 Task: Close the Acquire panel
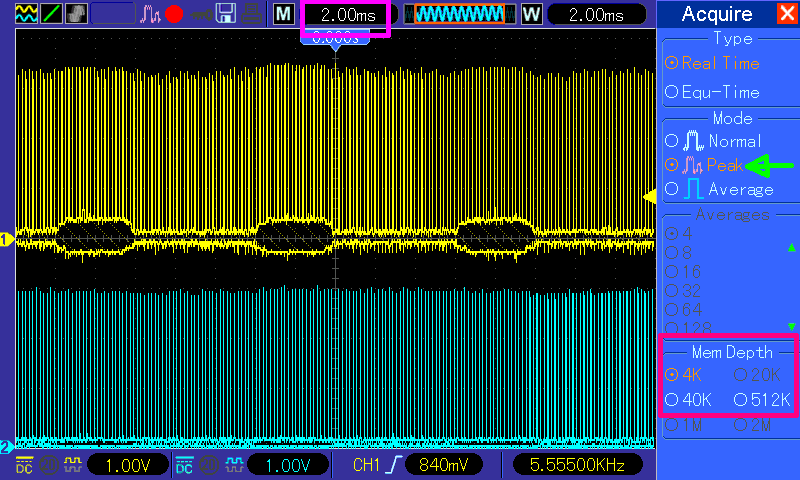coord(786,14)
